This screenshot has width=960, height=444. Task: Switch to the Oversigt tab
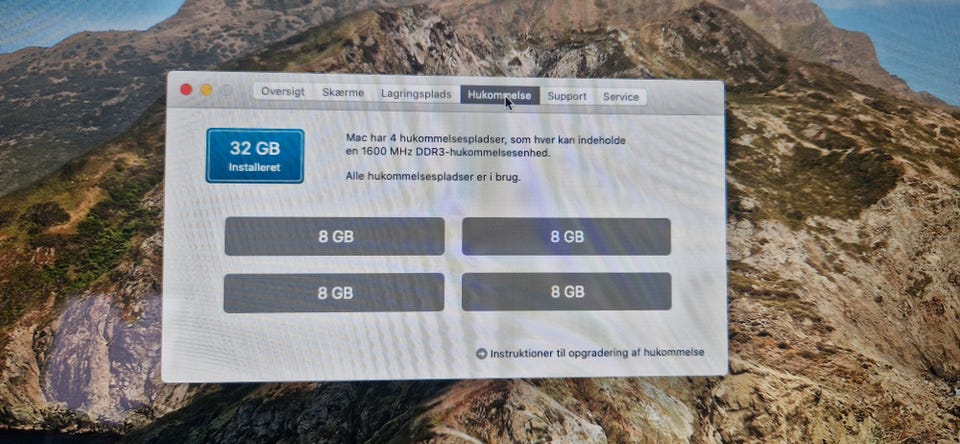(283, 92)
